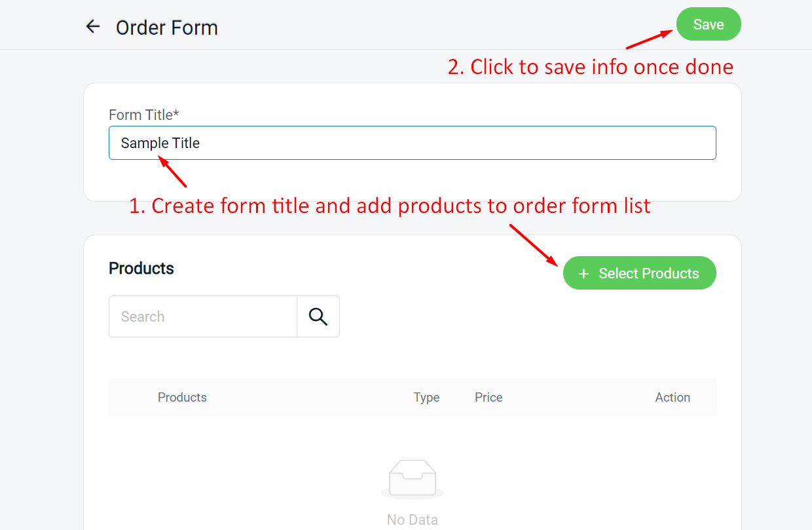Click the Type column header
The width and height of the screenshot is (812, 530).
click(426, 397)
